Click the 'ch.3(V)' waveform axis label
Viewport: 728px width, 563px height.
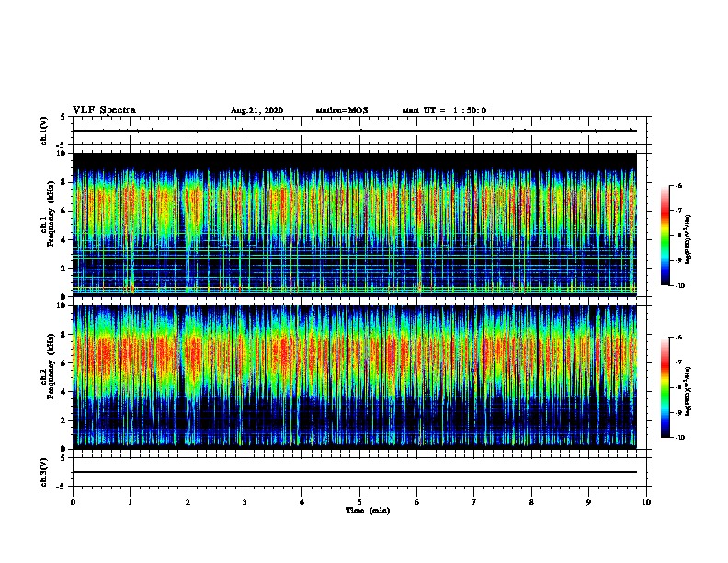(x=43, y=472)
